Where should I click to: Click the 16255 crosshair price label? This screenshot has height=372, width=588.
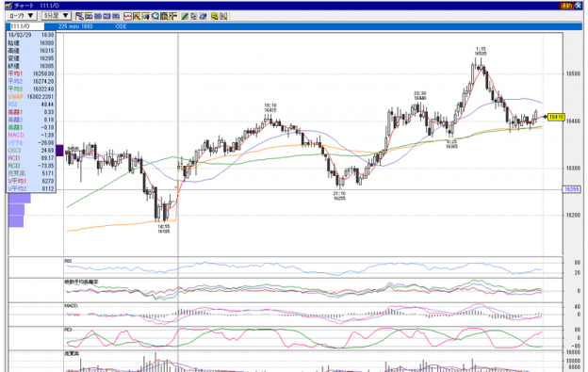click(571, 189)
